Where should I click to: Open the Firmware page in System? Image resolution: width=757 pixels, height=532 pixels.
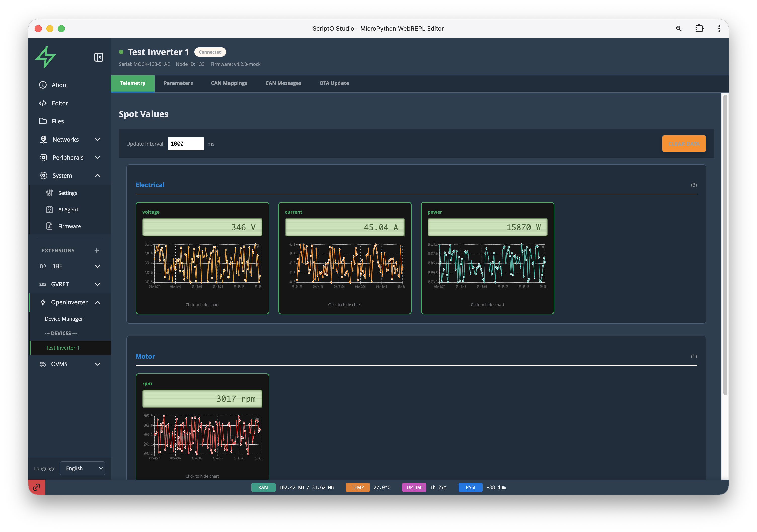[x=69, y=226]
